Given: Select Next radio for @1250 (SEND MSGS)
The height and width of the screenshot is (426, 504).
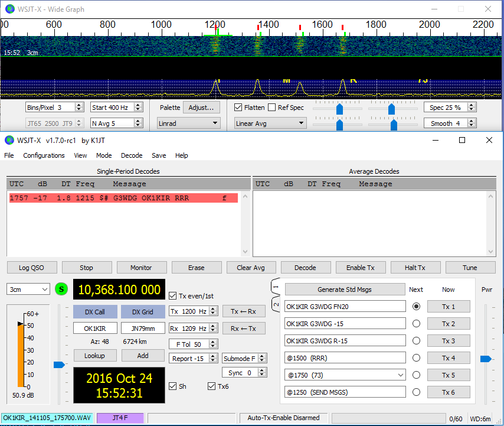Looking at the screenshot, I should click(x=416, y=392).
